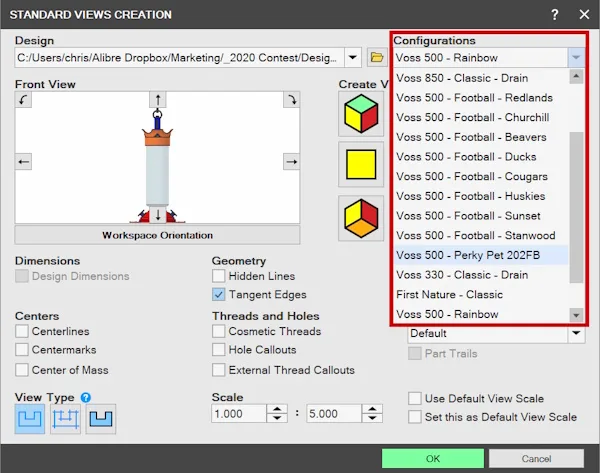Select Voss 330 - Classic - Drain

tap(481, 275)
